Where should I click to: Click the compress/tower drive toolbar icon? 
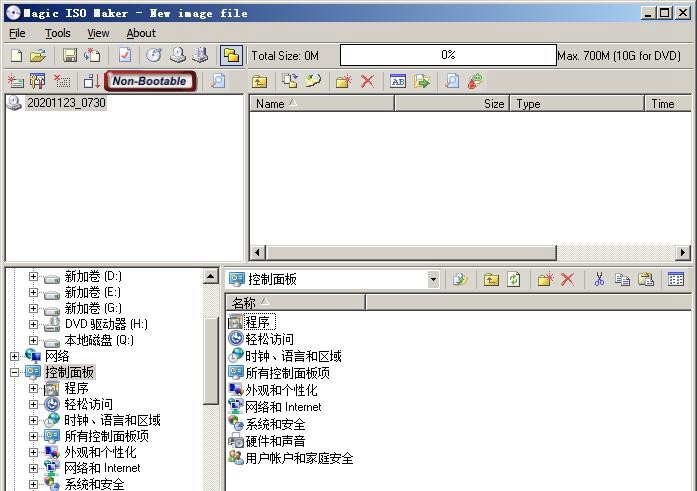click(x=200, y=56)
